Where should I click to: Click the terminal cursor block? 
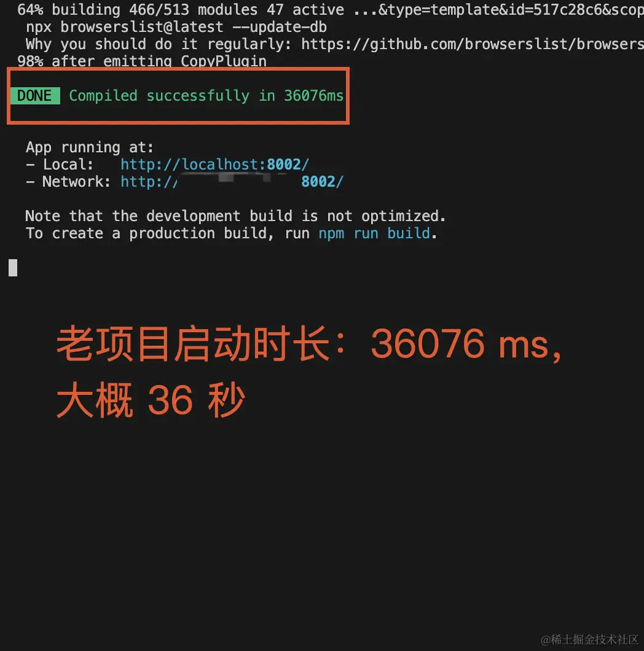13,267
